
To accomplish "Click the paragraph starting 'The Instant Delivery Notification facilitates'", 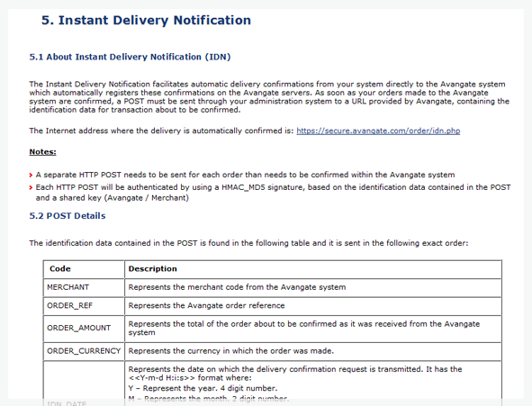I will pos(269,96).
